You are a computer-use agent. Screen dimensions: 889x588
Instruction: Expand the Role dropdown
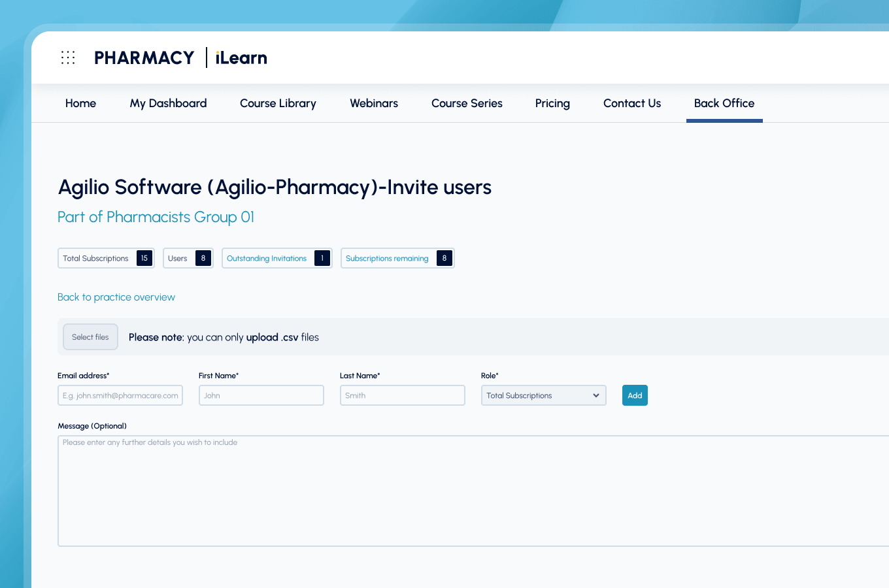[544, 395]
